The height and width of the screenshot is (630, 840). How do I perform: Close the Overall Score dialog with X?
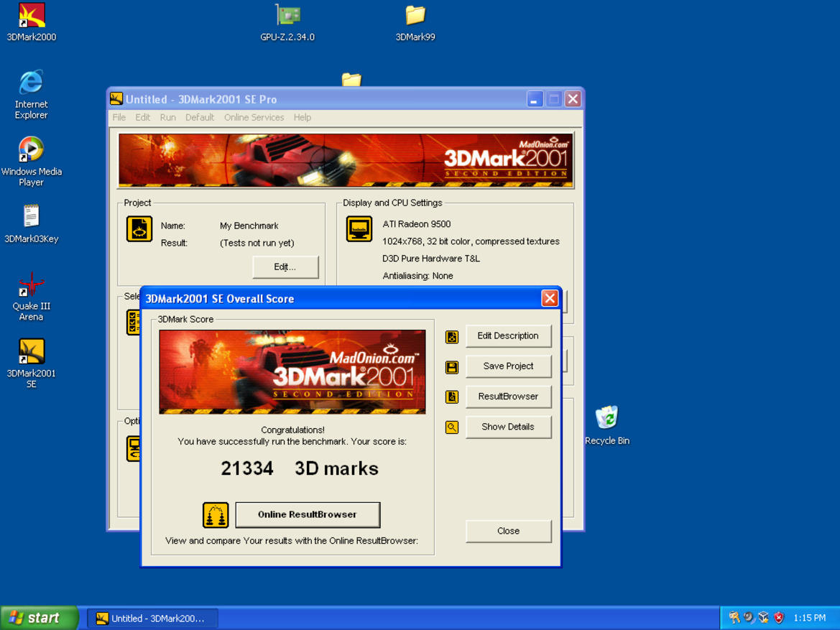550,298
